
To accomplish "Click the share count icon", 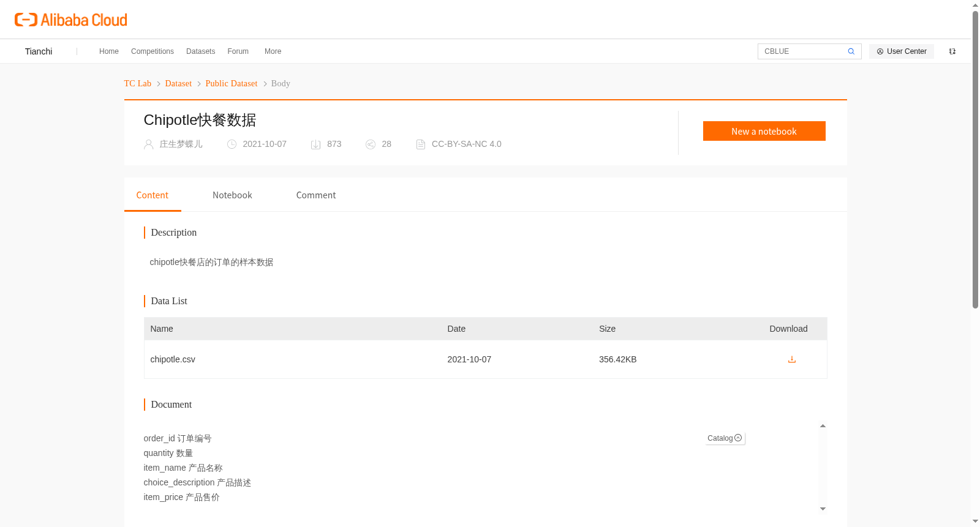I will (371, 144).
